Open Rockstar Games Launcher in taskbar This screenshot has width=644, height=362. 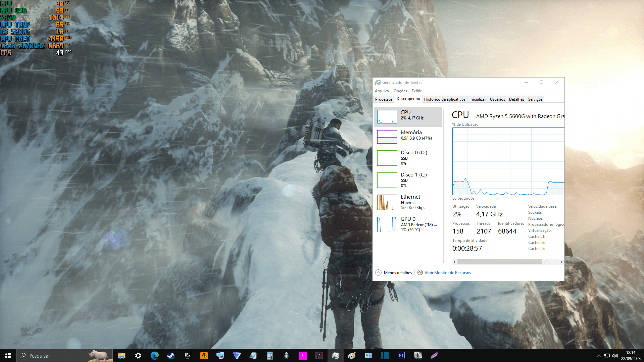coord(204,356)
